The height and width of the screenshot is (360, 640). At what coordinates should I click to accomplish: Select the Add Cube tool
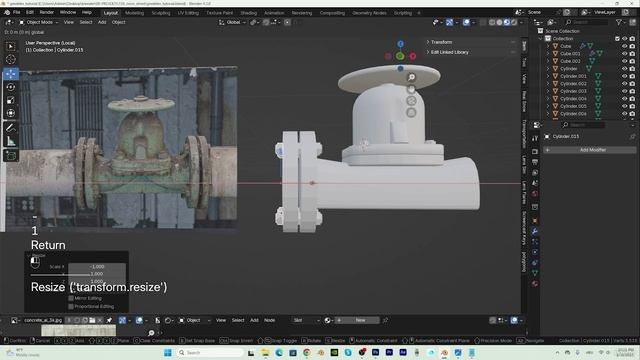[x=11, y=156]
